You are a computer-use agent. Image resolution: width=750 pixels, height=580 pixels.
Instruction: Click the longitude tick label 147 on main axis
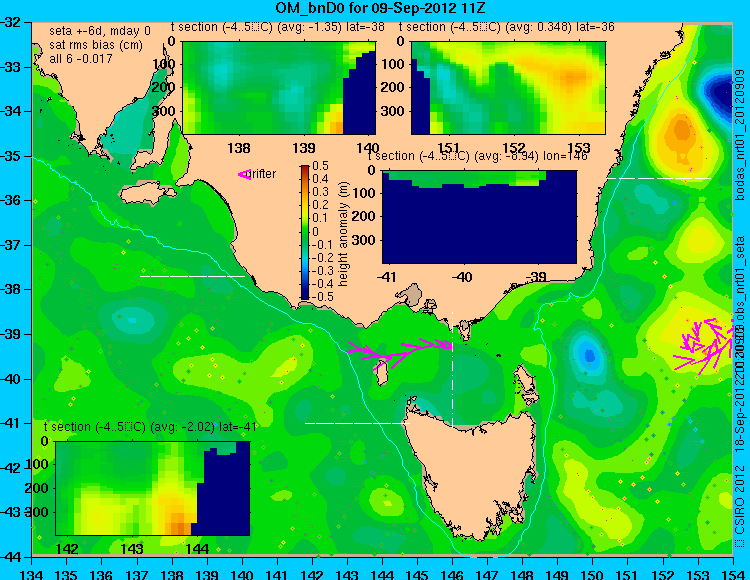(487, 574)
